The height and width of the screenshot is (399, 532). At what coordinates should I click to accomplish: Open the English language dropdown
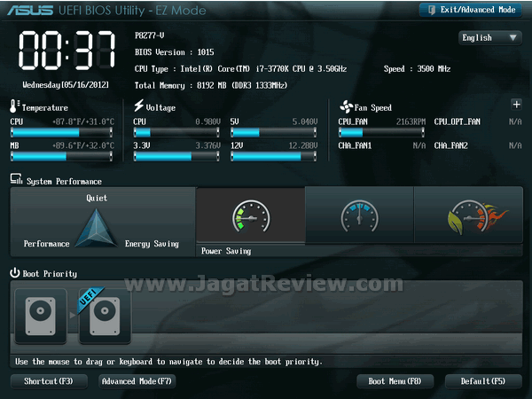489,37
